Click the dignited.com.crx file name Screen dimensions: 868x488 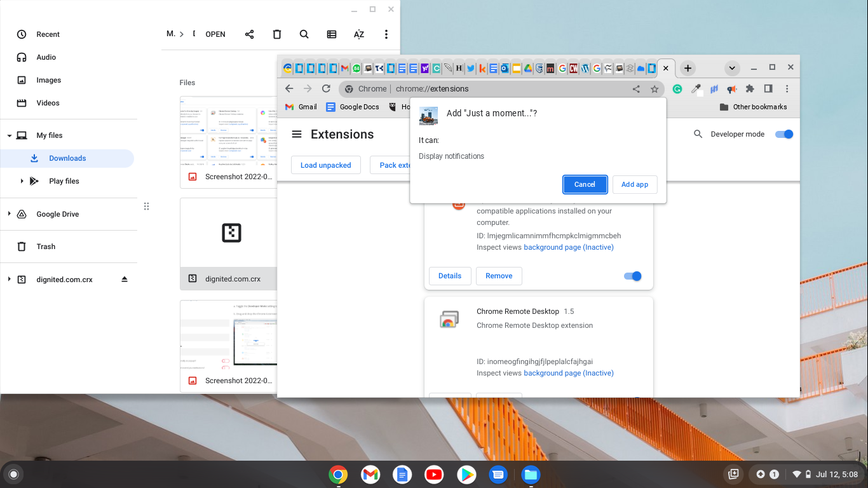233,279
